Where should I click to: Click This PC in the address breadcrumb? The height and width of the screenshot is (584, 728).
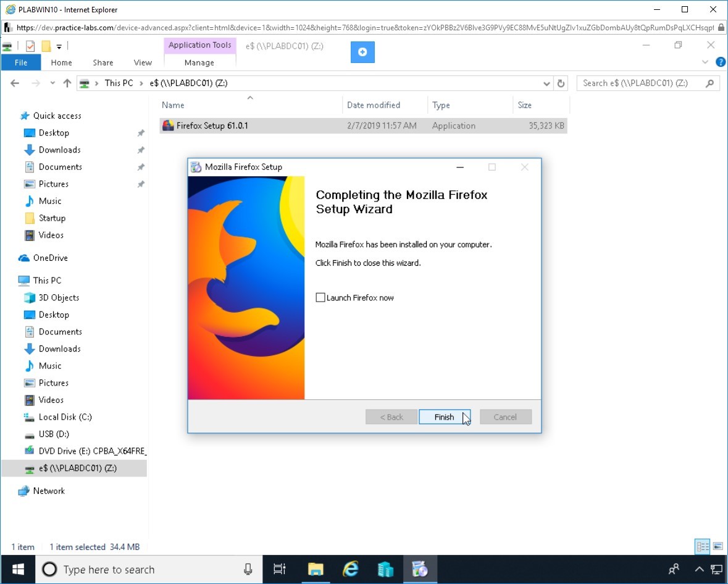pos(119,83)
